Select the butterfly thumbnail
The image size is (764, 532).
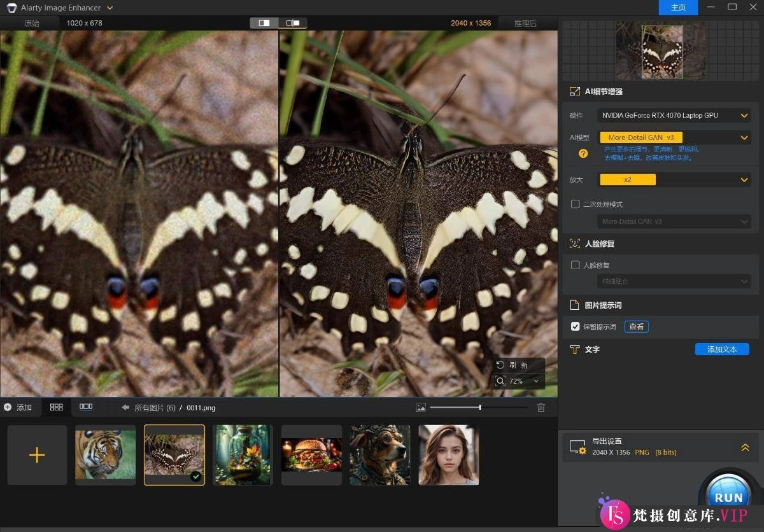click(x=174, y=455)
